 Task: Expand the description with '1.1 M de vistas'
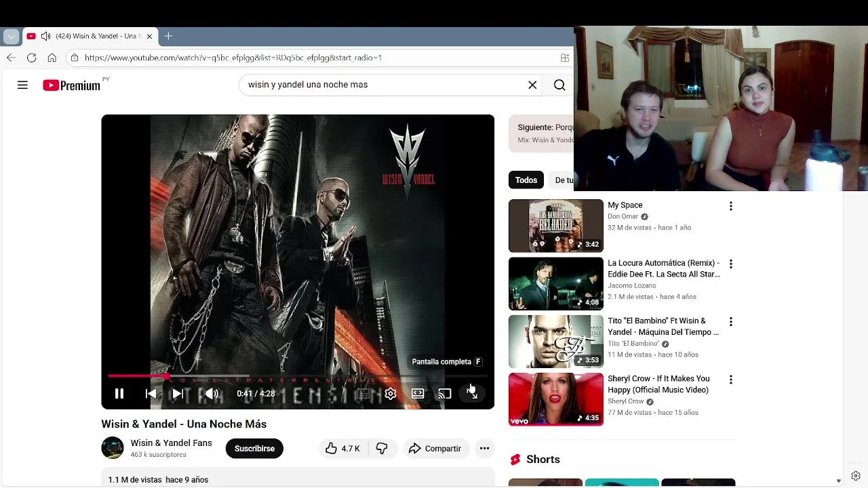coord(298,478)
